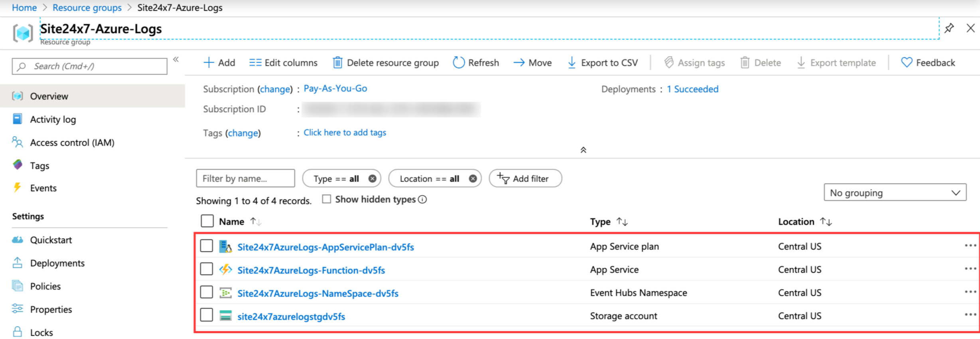Click the Show hidden types info icon
980x339 pixels.
[422, 199]
